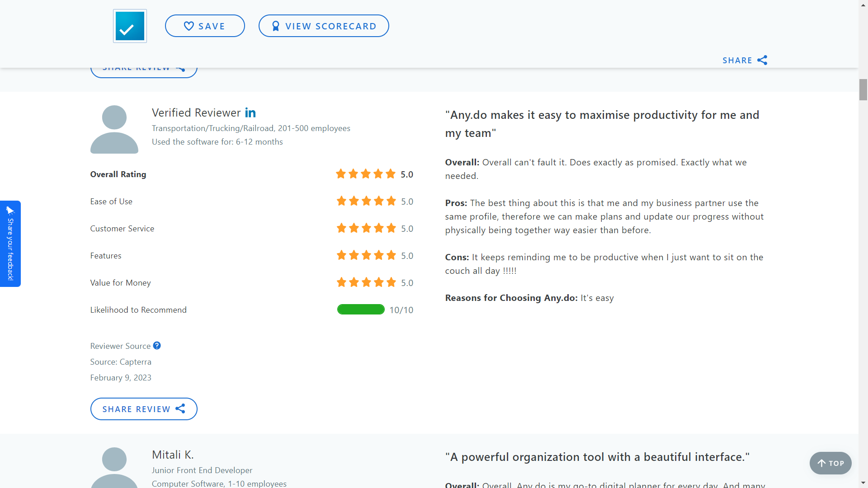This screenshot has width=868, height=488.
Task: Click the Value for Money stars
Action: click(x=366, y=282)
